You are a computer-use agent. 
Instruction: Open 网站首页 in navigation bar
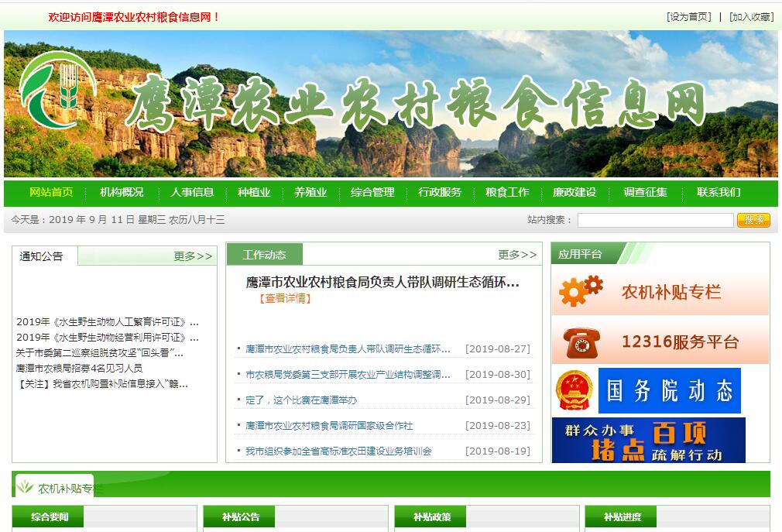point(51,193)
